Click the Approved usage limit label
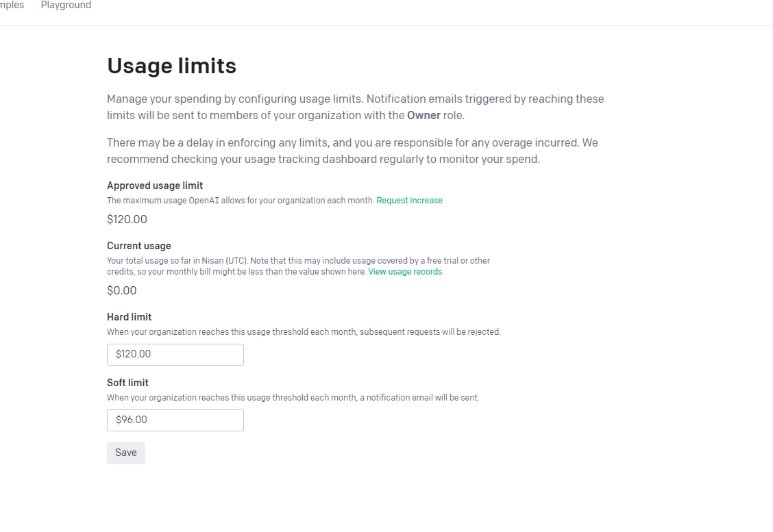Image resolution: width=773 pixels, height=532 pixels. pos(155,186)
